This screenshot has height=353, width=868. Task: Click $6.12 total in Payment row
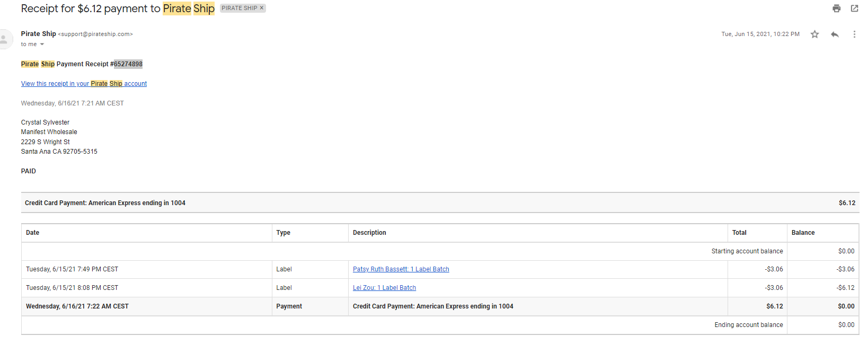(x=775, y=306)
